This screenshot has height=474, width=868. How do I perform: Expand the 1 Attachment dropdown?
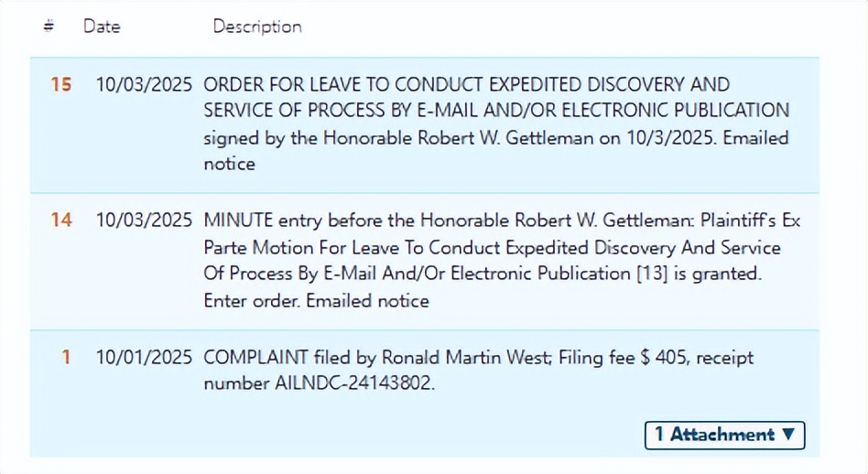point(724,435)
